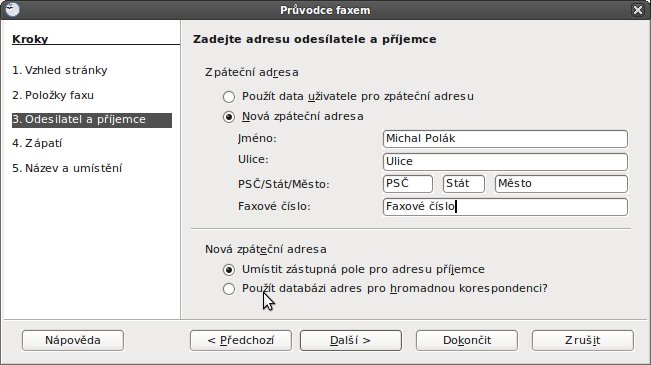The image size is (651, 365).
Task: Click the Stát input field
Action: (x=464, y=184)
